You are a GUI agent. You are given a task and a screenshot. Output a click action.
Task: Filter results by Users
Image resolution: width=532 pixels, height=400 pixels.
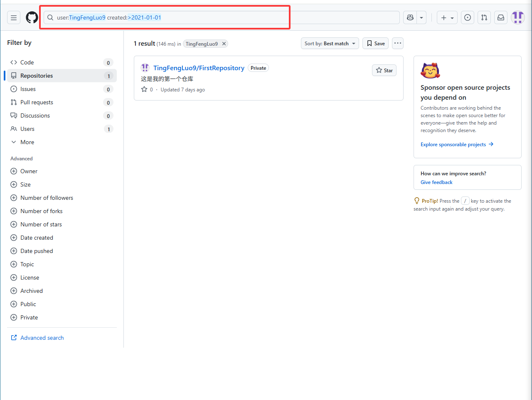(x=27, y=129)
